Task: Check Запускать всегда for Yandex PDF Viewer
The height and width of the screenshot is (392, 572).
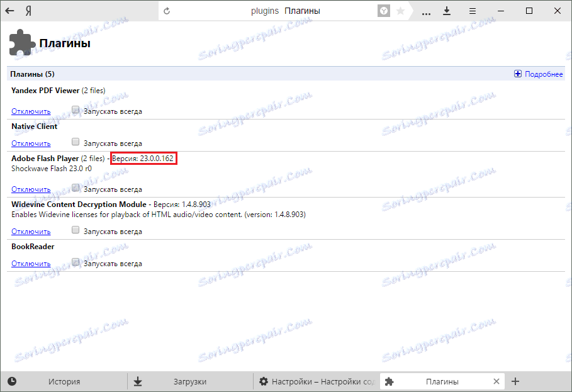Action: tap(76, 109)
